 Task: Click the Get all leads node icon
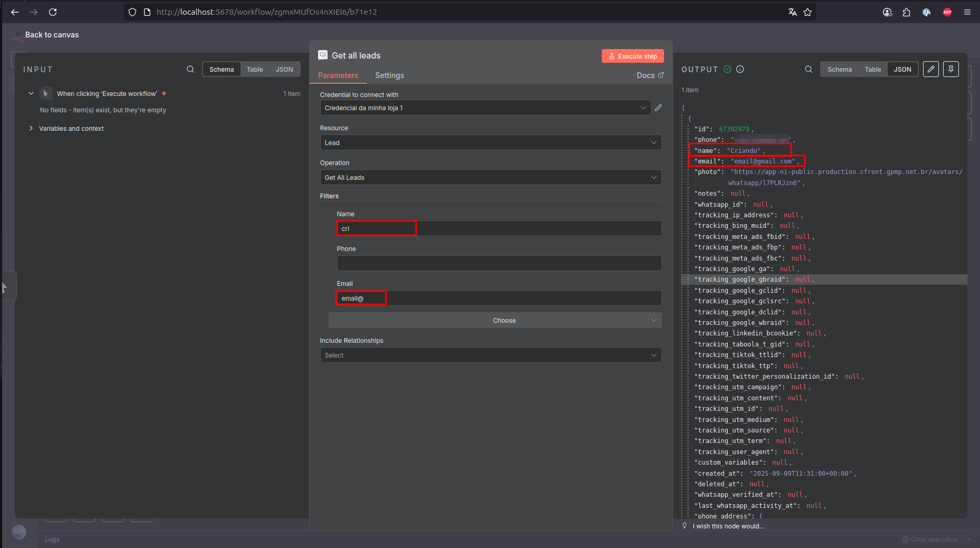(323, 55)
